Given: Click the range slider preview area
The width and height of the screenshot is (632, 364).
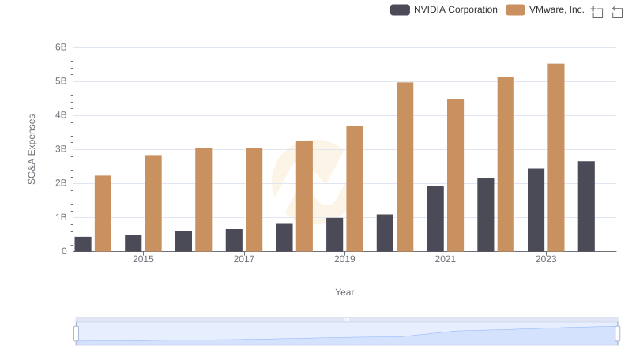Looking at the screenshot, I should 347,334.
